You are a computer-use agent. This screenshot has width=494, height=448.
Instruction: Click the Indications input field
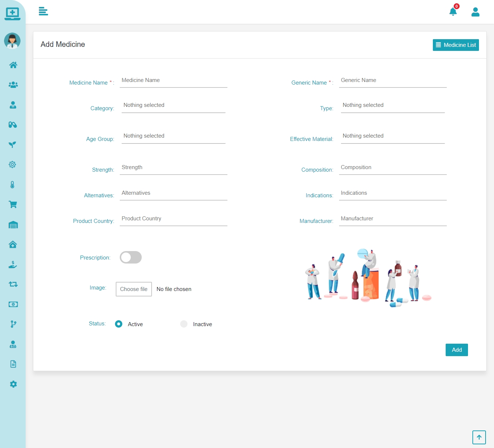pos(393,193)
